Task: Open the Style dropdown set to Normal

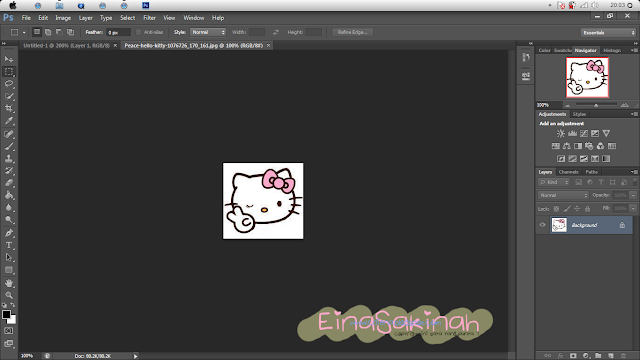Action: point(208,32)
